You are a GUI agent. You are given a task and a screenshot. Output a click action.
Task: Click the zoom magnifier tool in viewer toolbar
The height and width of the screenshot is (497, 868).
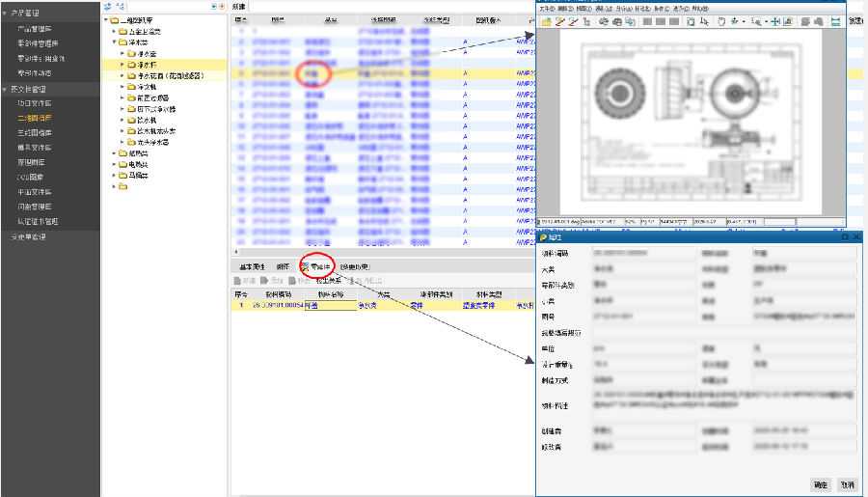pos(755,20)
